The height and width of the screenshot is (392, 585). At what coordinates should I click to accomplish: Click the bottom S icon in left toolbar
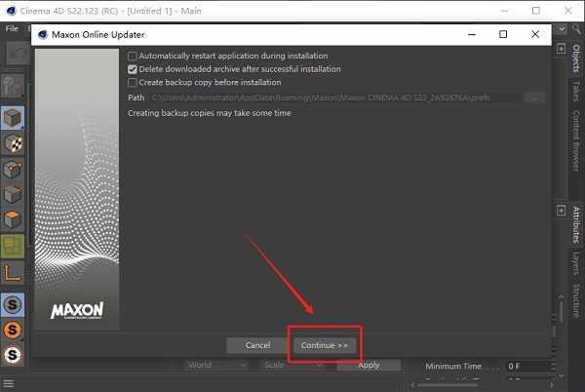14,355
